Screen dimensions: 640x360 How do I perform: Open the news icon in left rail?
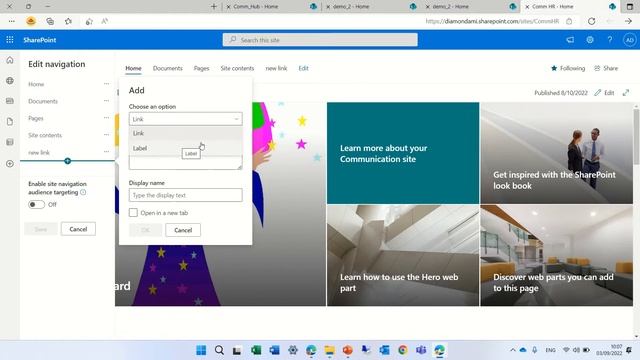tap(10, 101)
